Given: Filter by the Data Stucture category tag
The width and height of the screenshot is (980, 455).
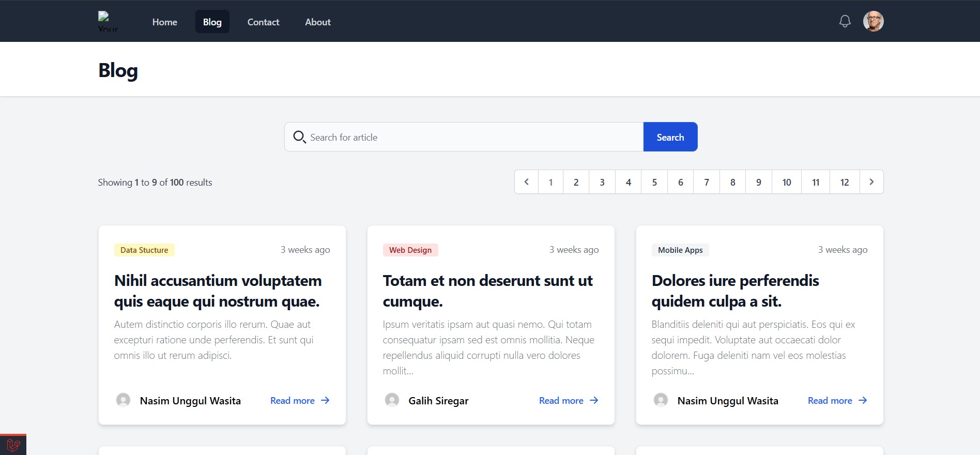Looking at the screenshot, I should (x=144, y=250).
